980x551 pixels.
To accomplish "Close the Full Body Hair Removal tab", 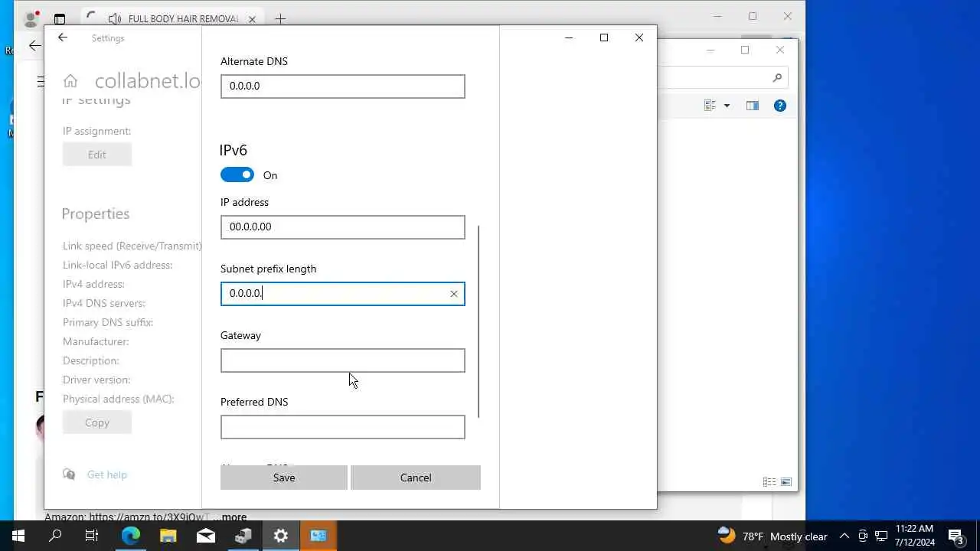I will click(x=252, y=19).
